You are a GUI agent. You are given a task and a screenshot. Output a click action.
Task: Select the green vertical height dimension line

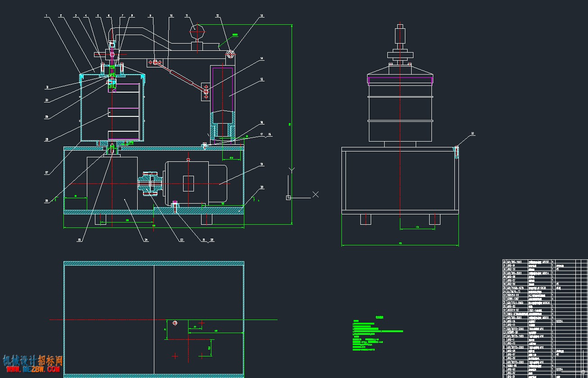[292, 124]
